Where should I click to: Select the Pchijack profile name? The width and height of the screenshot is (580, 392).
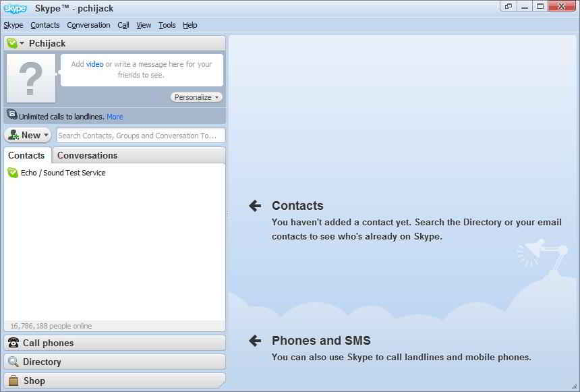tap(47, 43)
